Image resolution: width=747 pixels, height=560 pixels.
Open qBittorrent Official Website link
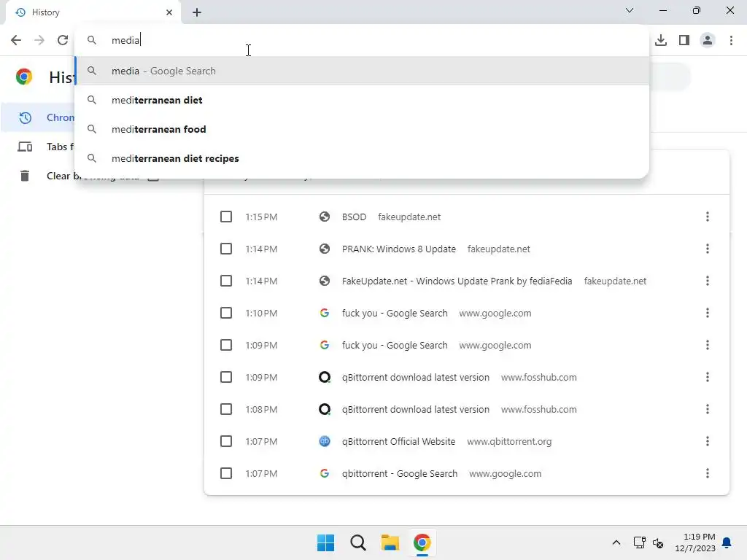tap(398, 441)
